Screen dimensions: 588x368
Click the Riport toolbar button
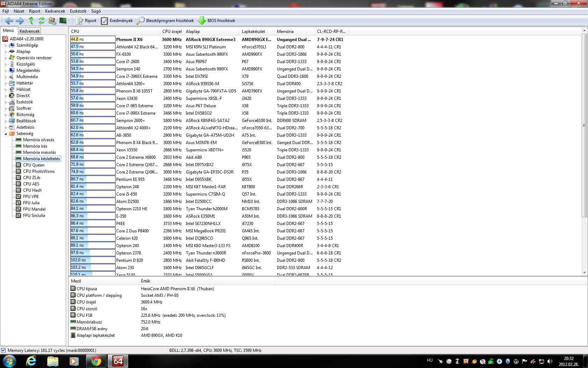86,21
